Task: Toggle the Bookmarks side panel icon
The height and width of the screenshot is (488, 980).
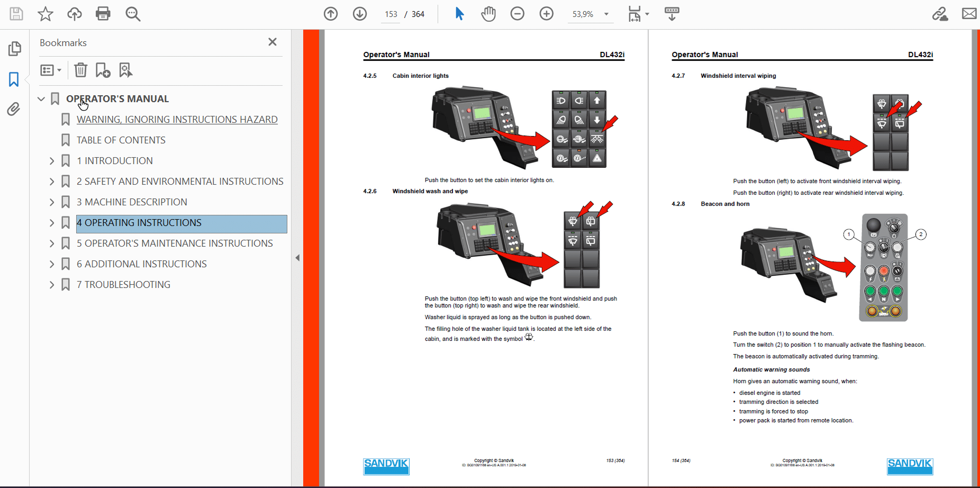Action: point(14,79)
